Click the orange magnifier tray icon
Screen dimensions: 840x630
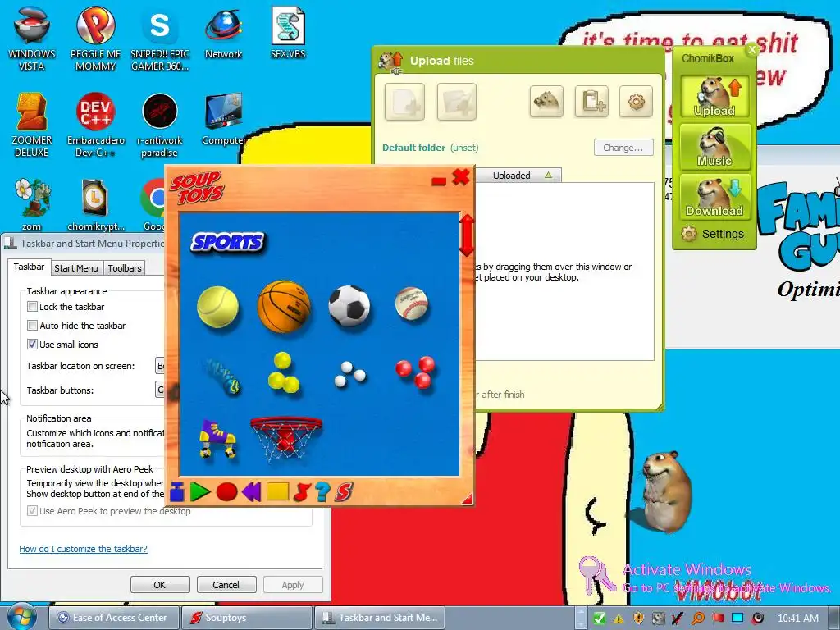click(x=698, y=619)
